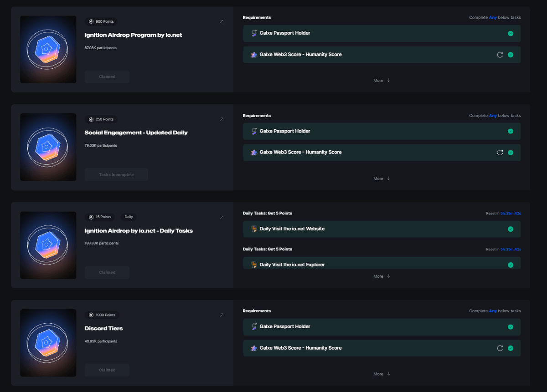Select Daily Tasks NFT thumbnail
This screenshot has width=547, height=392.
point(48,245)
